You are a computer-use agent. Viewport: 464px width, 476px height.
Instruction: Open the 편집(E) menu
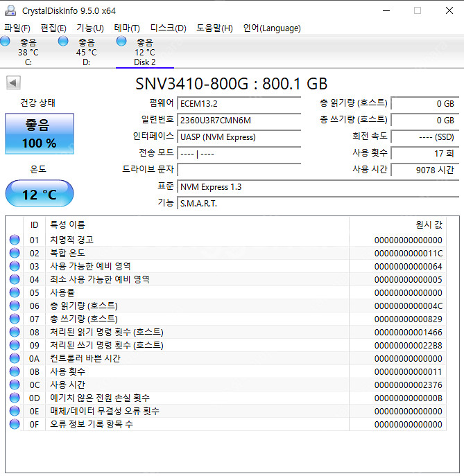pos(53,28)
